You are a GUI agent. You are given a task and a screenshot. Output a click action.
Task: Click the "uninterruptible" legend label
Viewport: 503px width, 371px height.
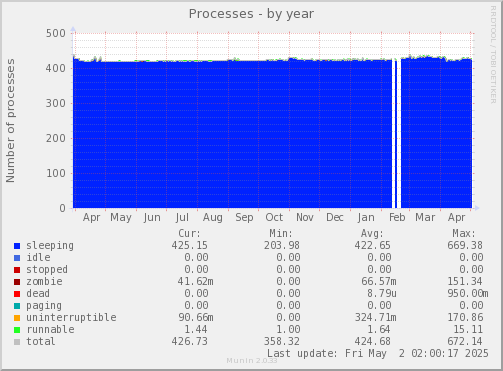click(71, 317)
